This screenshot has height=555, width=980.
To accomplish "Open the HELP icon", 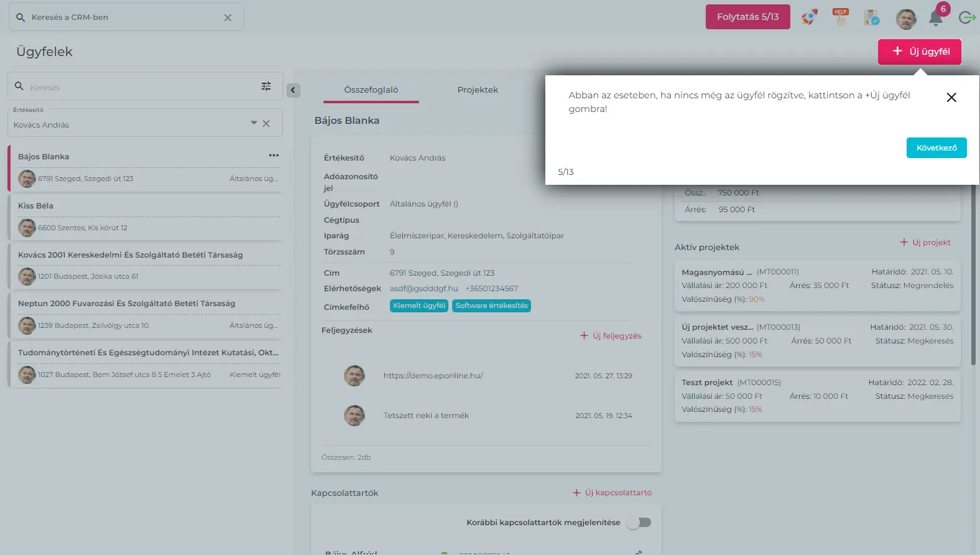I will pyautogui.click(x=841, y=17).
